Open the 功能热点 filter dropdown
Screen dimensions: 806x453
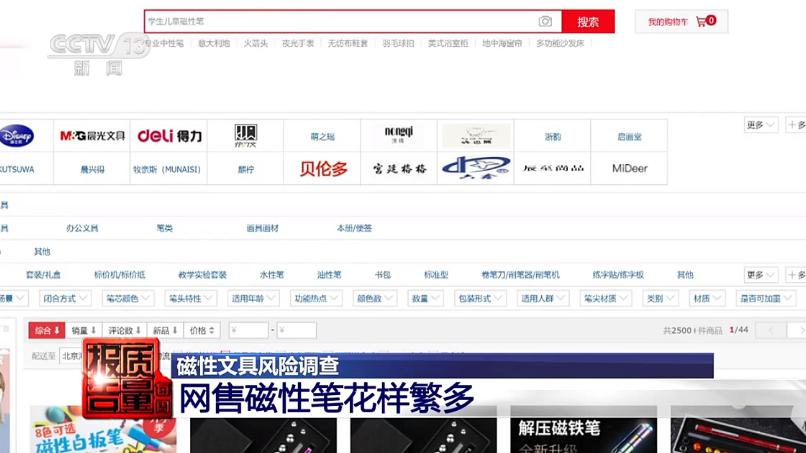click(x=316, y=298)
